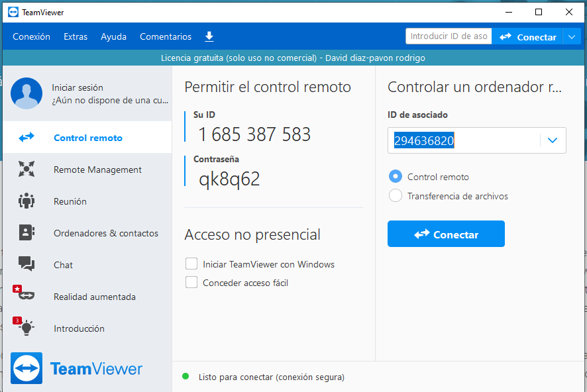The image size is (587, 392).
Task: Expand the ID de asociado dropdown
Action: pyautogui.click(x=553, y=140)
